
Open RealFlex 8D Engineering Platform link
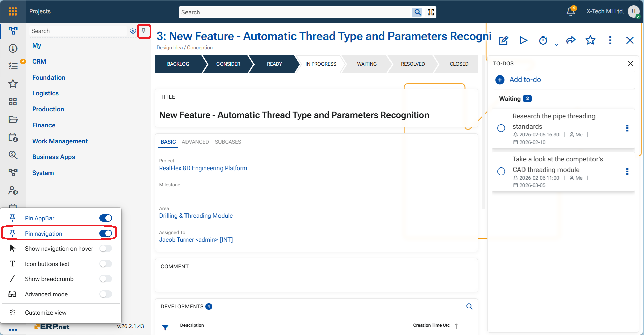[x=203, y=168]
